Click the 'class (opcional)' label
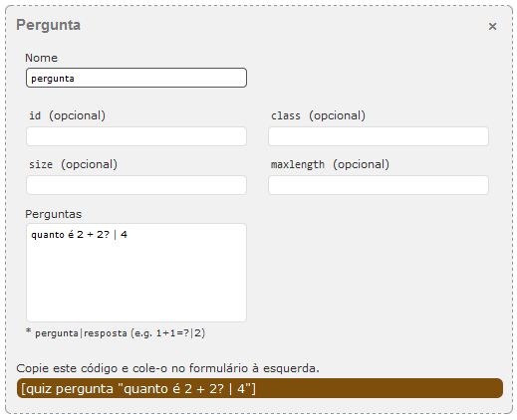Screen dimensions: 517x420 point(318,115)
